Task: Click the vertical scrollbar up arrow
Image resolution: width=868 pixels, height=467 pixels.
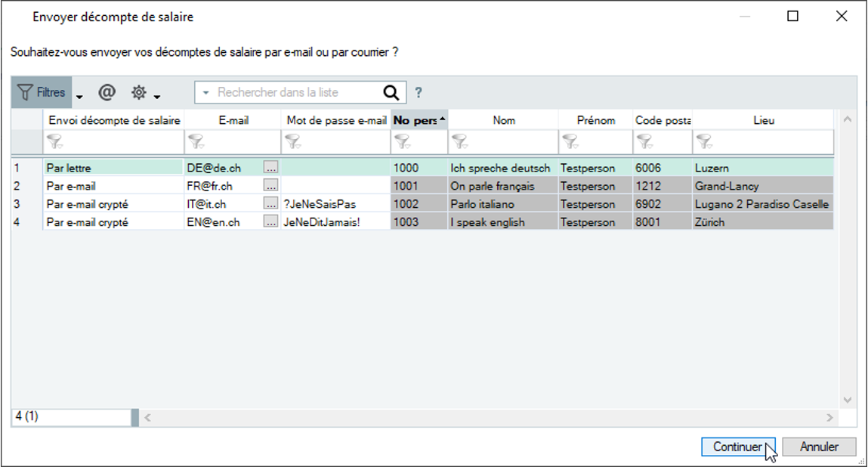Action: coord(847,119)
